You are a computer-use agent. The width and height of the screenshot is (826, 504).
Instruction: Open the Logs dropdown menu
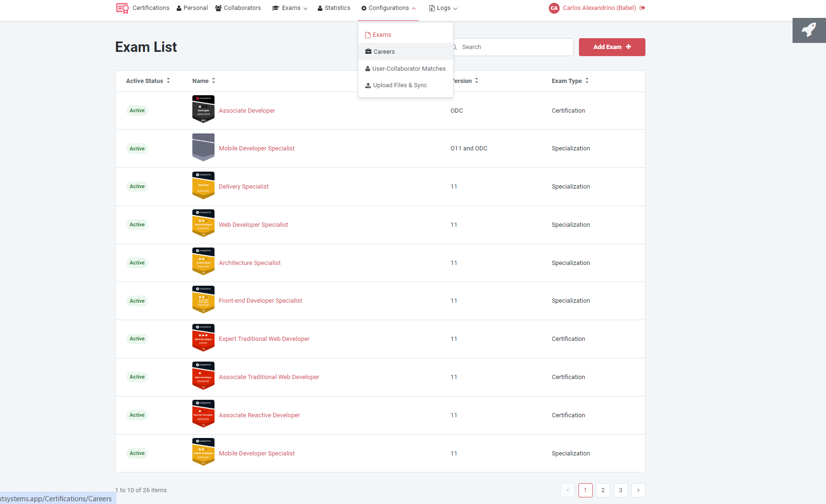443,8
